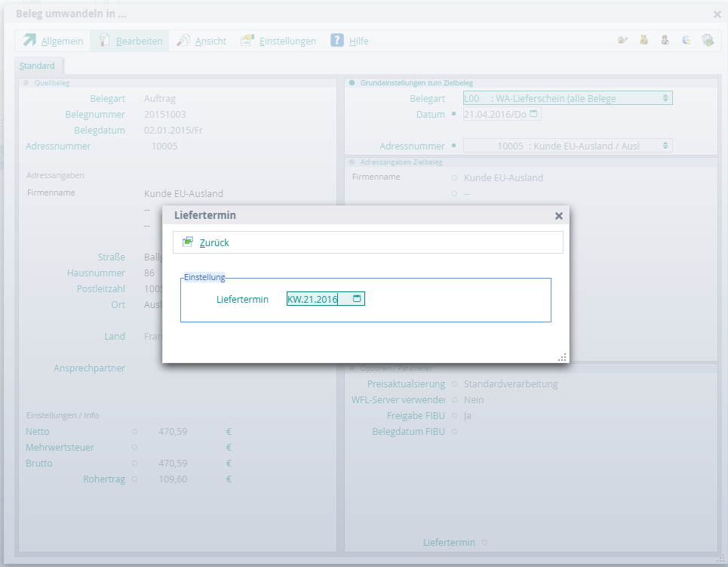Open calendar picker for Datum field
This screenshot has width=728, height=567.
point(533,114)
